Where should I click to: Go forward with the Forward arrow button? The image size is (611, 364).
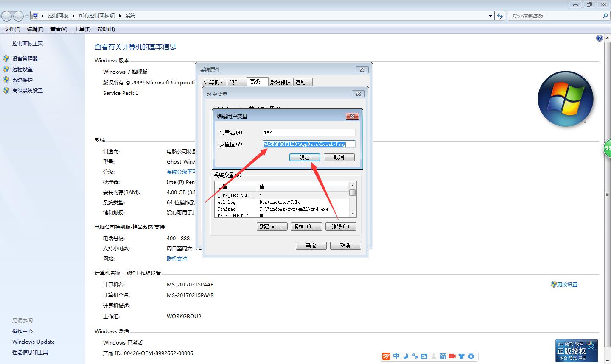[x=18, y=16]
